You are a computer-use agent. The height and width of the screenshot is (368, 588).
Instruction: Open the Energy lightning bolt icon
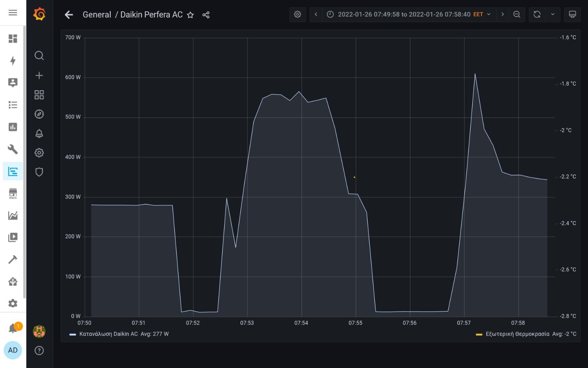13,61
